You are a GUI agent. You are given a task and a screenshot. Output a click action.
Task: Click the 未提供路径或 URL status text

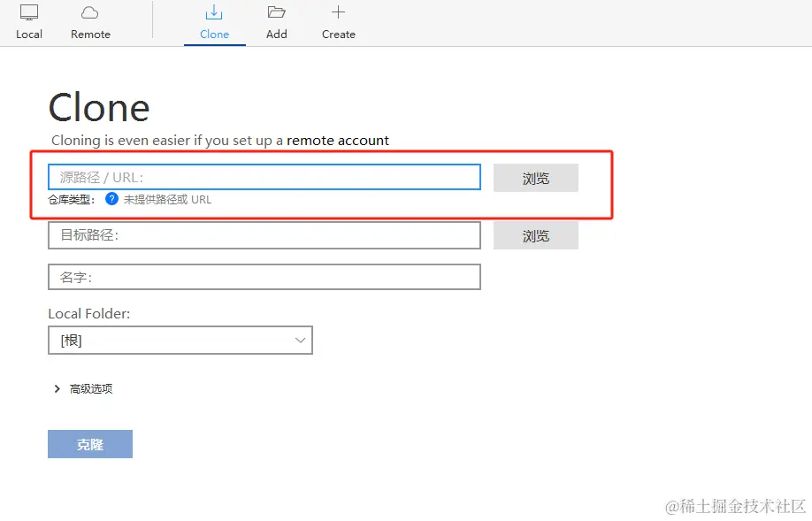pos(167,199)
